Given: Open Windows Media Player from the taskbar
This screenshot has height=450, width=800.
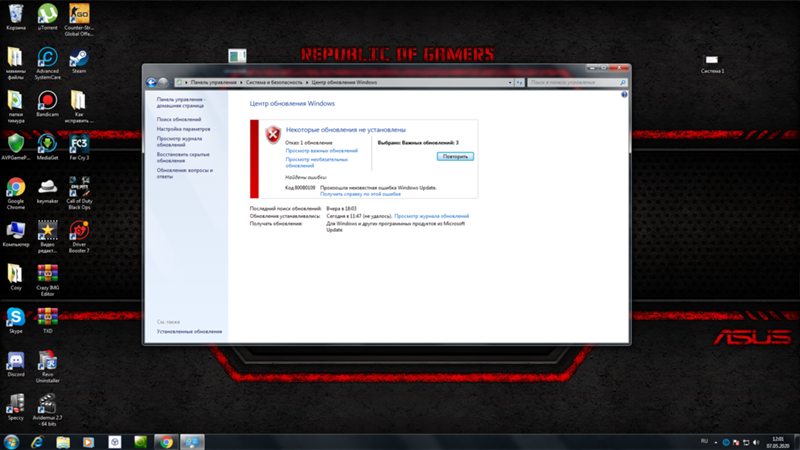Looking at the screenshot, I should click(x=89, y=442).
